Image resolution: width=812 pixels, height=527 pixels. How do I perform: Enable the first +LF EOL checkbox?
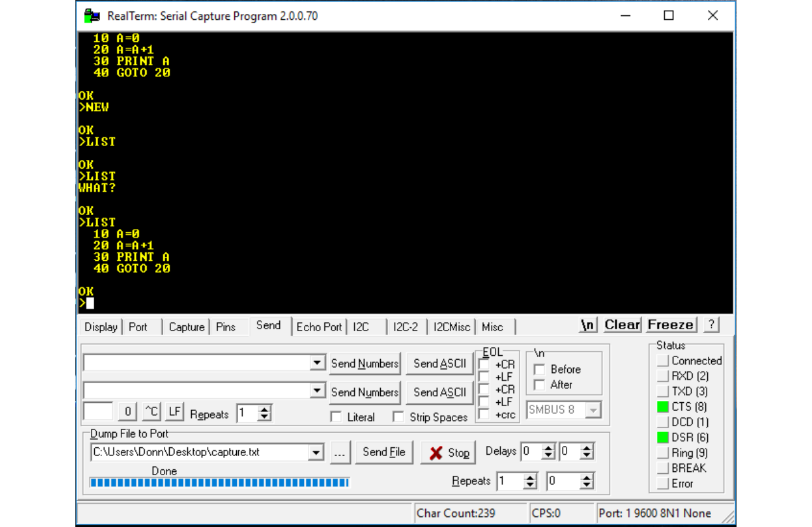484,377
